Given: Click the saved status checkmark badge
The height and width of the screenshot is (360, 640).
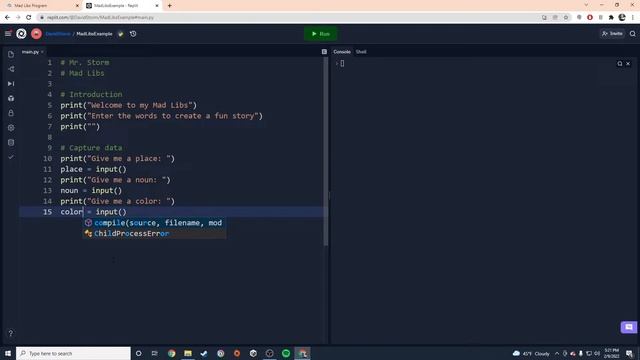Looking at the screenshot, I should point(121,34).
